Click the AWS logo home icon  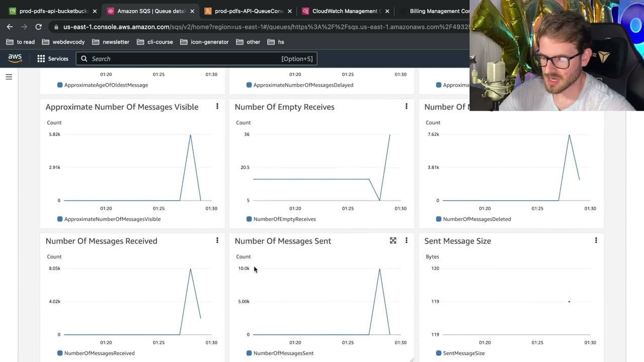click(x=15, y=58)
